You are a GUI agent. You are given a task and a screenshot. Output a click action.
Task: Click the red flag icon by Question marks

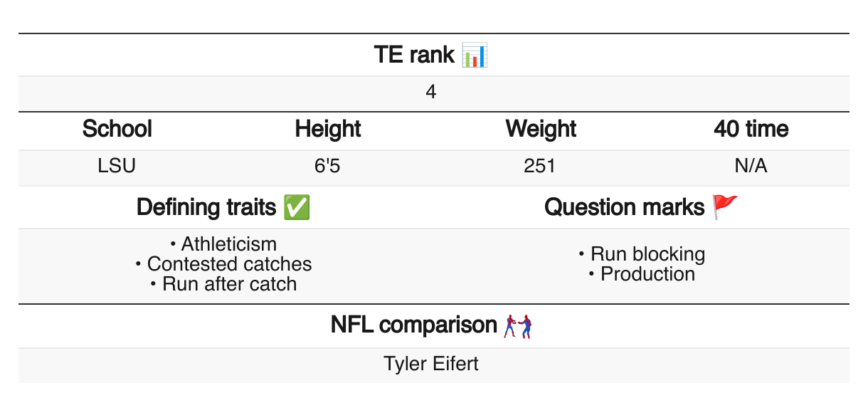[726, 207]
